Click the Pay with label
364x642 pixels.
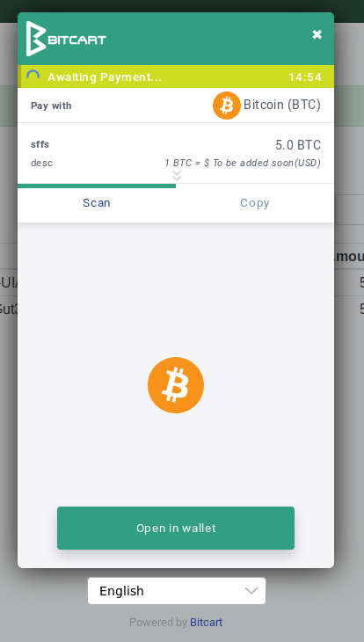[x=51, y=106]
